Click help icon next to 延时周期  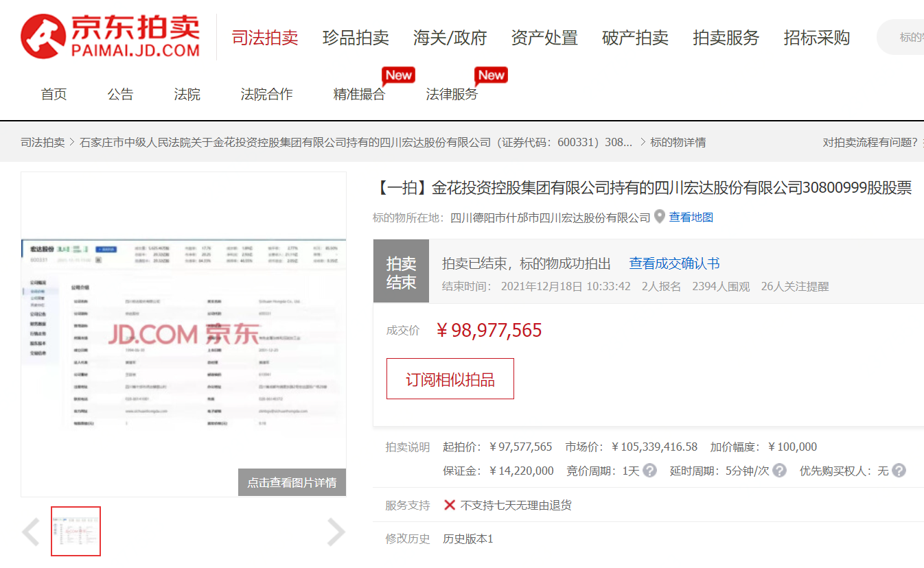pyautogui.click(x=780, y=471)
